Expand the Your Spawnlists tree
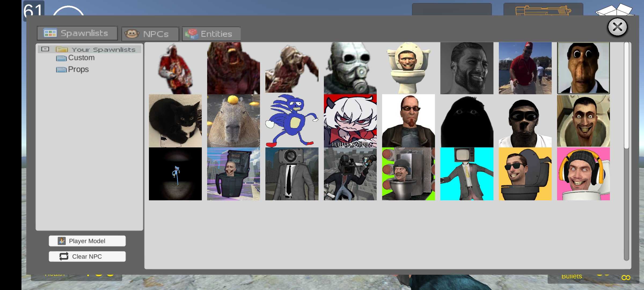 pyautogui.click(x=45, y=49)
